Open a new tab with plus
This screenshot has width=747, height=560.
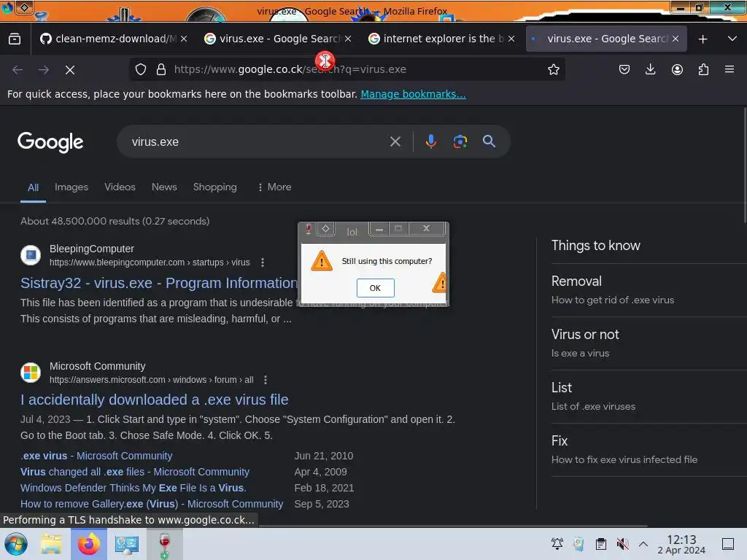click(703, 39)
